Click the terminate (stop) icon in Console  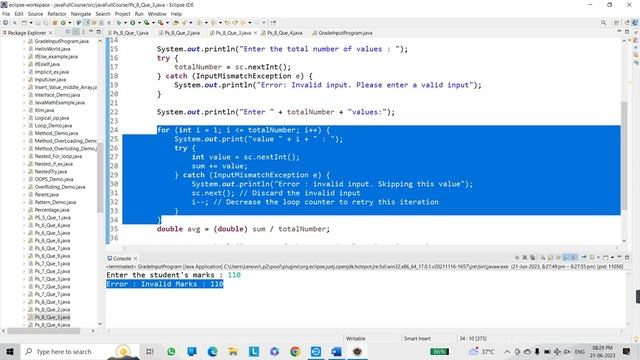tap(517, 258)
